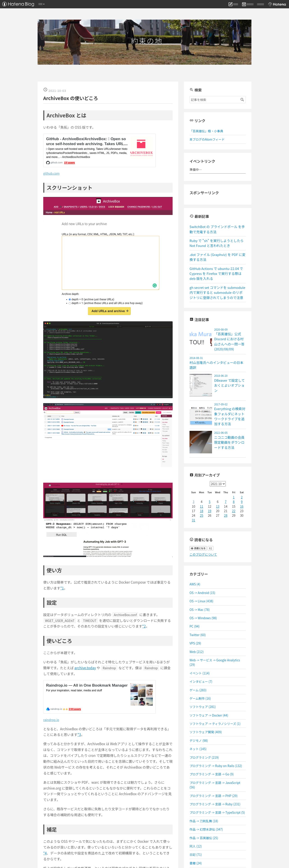Click the terminal archivebox init screenshot
The image size is (289, 868).
(x=108, y=360)
